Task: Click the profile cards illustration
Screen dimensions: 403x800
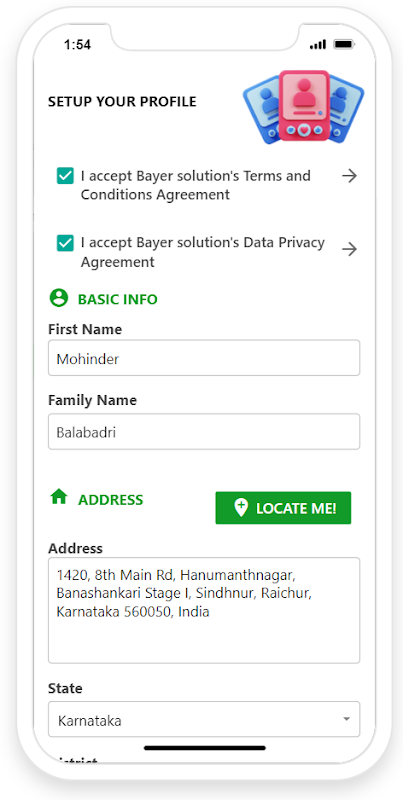Action: pos(304,107)
